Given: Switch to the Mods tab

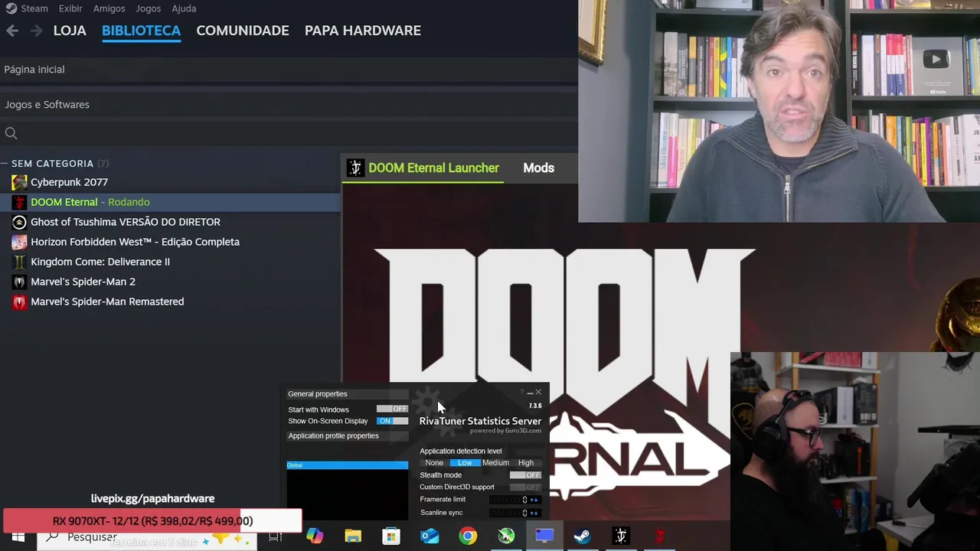Looking at the screenshot, I should (538, 168).
